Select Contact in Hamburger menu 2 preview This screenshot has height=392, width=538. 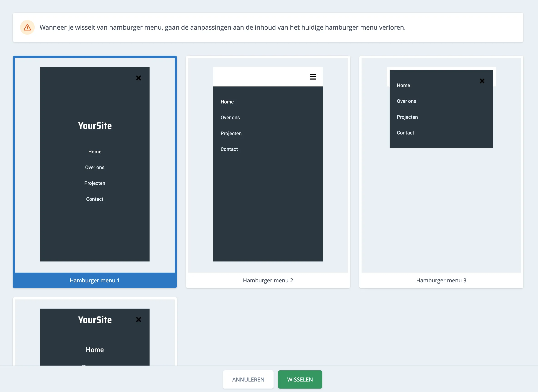tap(229, 149)
